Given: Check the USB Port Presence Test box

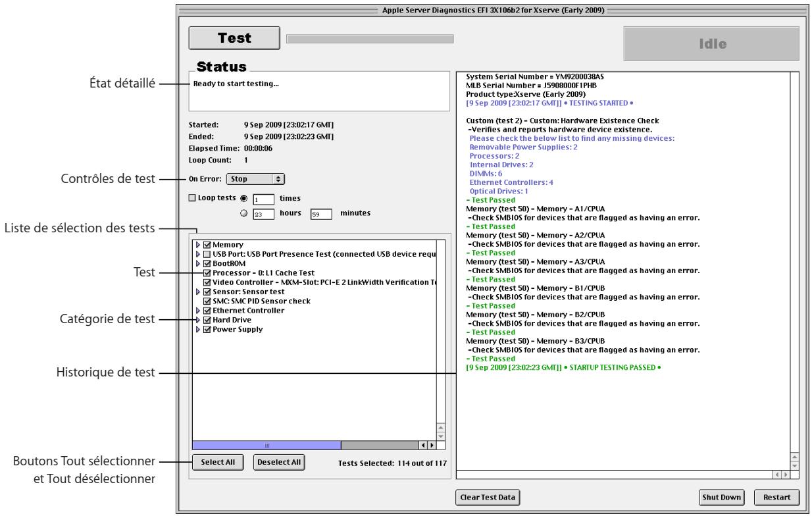Looking at the screenshot, I should tap(208, 254).
